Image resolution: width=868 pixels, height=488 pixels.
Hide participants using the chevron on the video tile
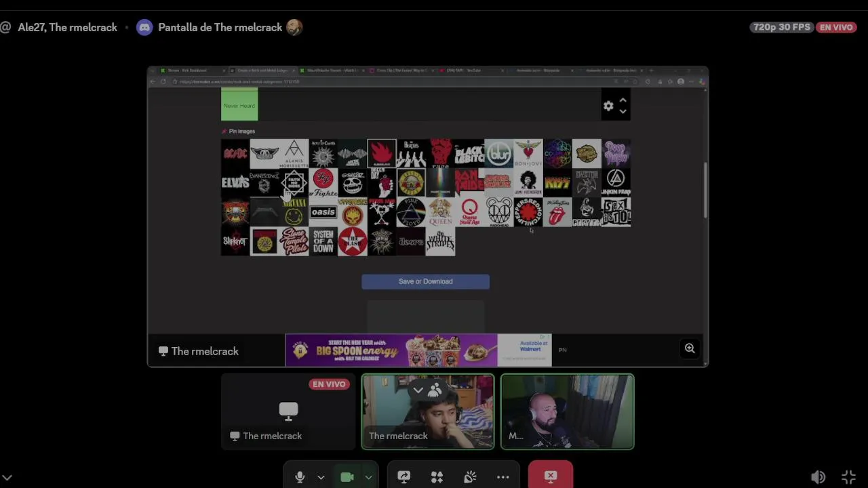(x=418, y=390)
